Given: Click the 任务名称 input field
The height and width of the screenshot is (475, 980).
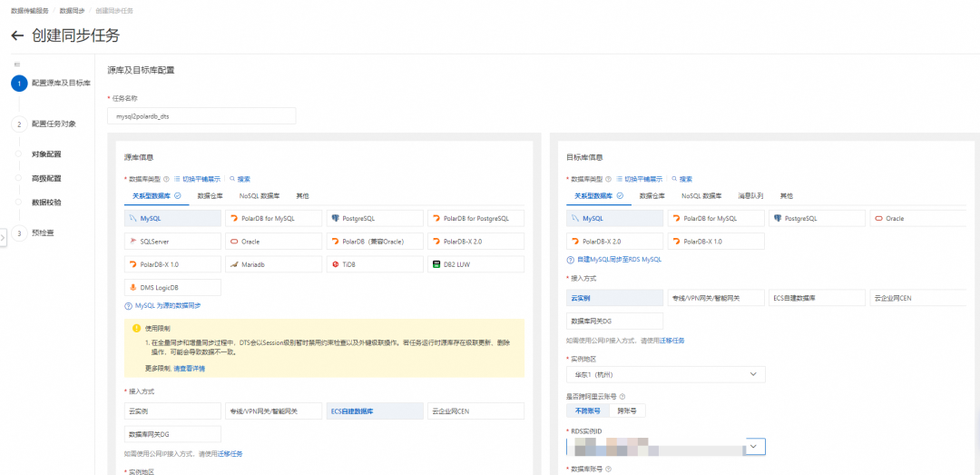Looking at the screenshot, I should click(x=201, y=116).
